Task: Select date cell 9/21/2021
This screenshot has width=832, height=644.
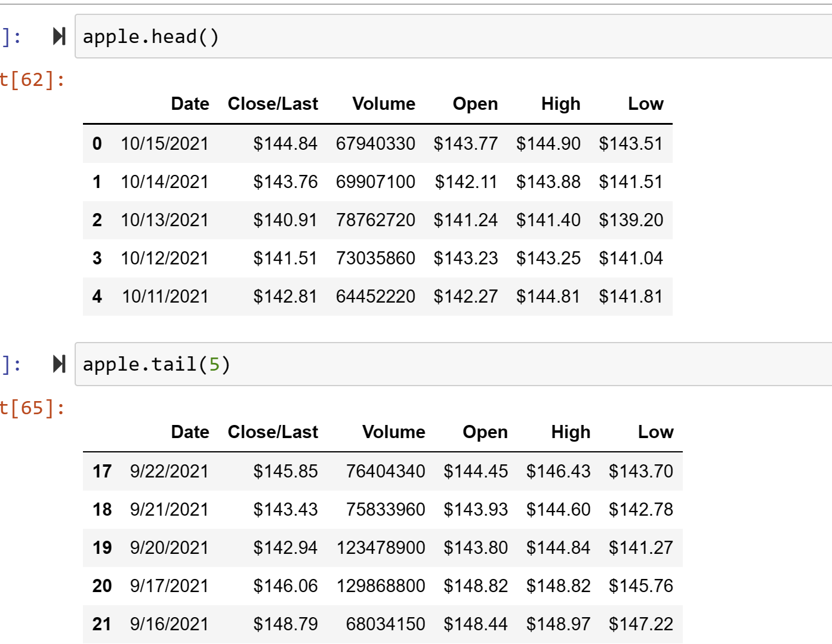Action: click(x=170, y=510)
